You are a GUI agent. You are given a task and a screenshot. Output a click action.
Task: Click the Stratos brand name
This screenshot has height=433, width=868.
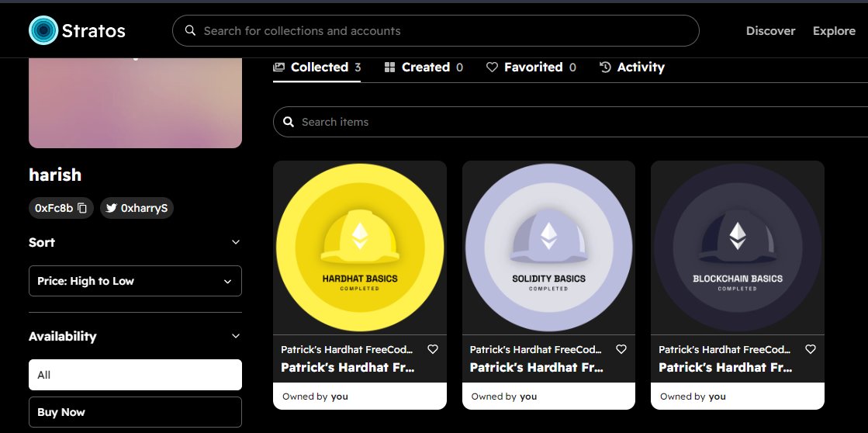94,30
